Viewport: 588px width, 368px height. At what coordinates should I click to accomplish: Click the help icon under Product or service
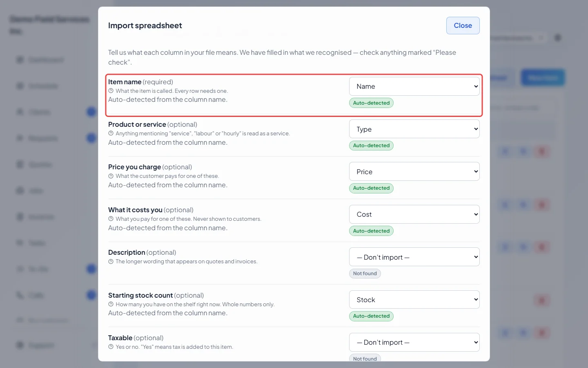pos(111,133)
